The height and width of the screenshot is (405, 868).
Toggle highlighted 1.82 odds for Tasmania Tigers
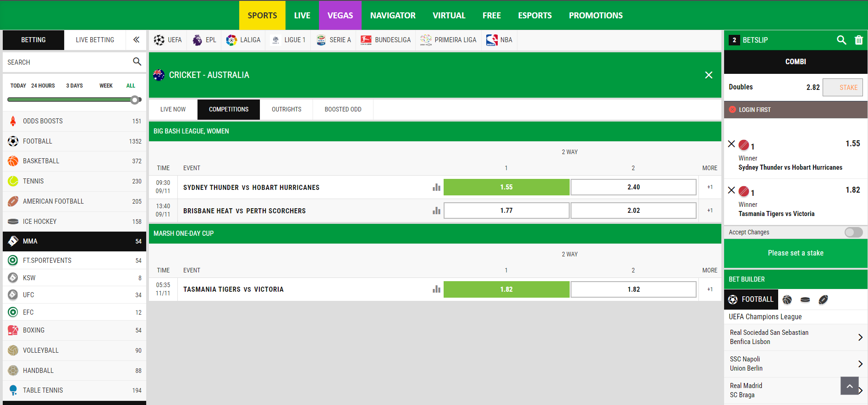point(506,289)
